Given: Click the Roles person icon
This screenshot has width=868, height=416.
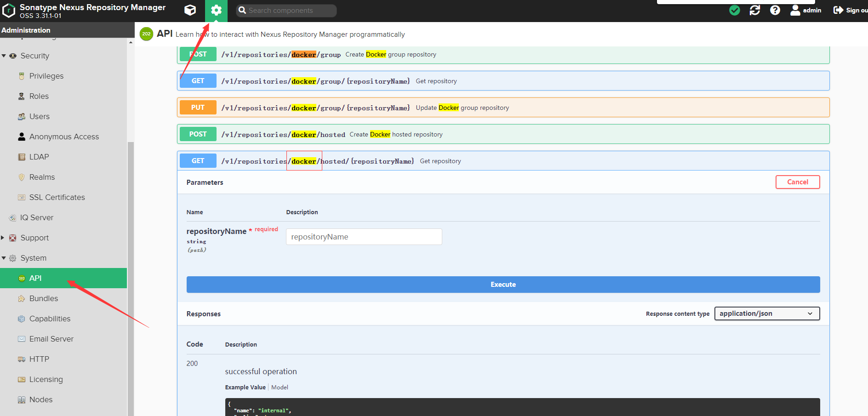Looking at the screenshot, I should pos(22,96).
